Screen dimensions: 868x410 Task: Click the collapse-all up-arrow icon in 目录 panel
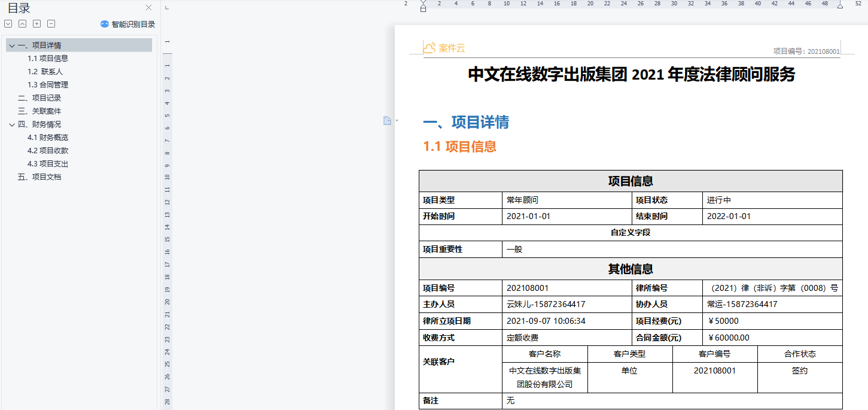22,24
